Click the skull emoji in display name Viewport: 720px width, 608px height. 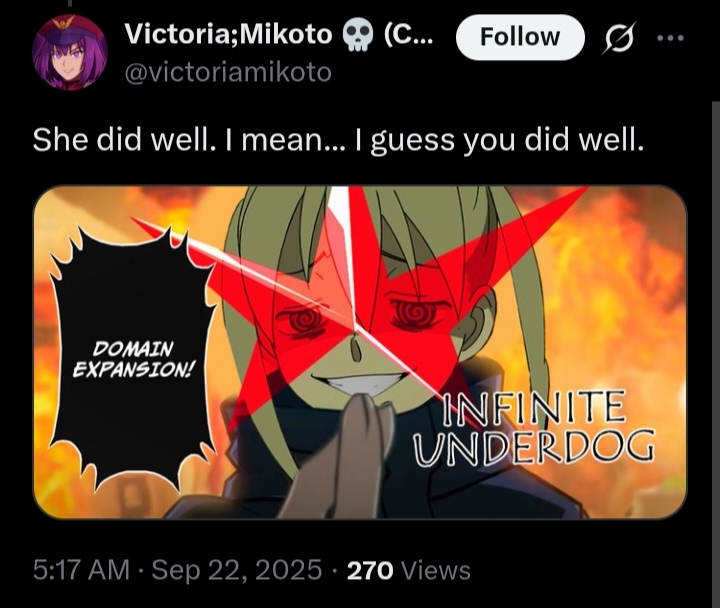point(357,36)
